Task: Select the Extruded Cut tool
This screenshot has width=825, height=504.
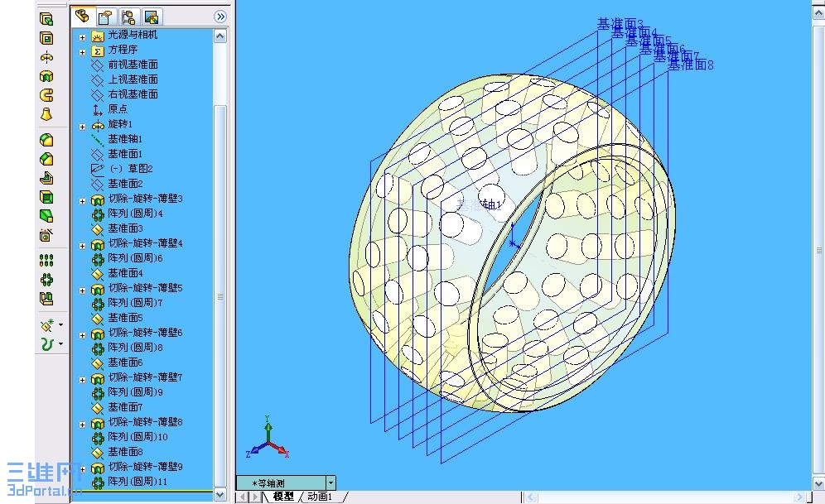Action: point(46,38)
